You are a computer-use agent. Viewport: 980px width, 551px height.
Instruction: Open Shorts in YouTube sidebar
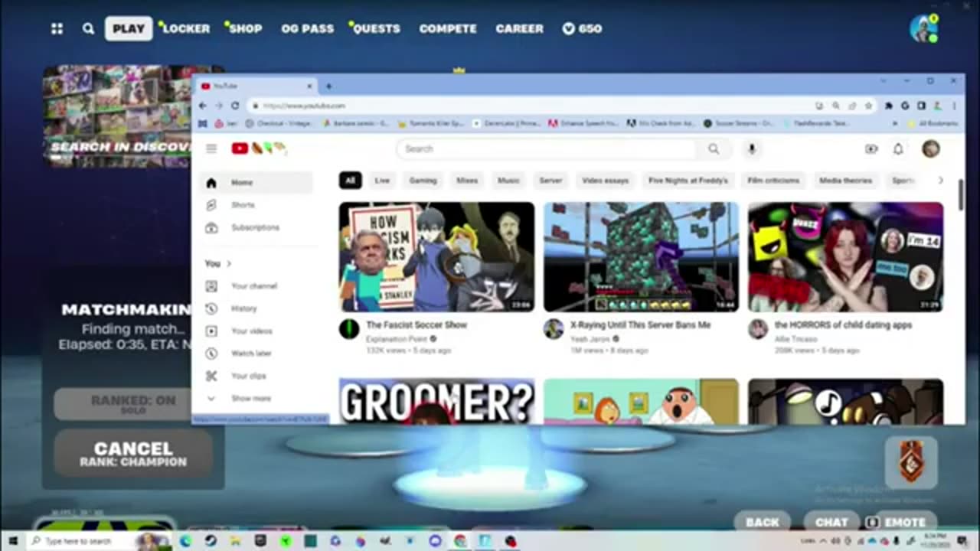(x=243, y=205)
